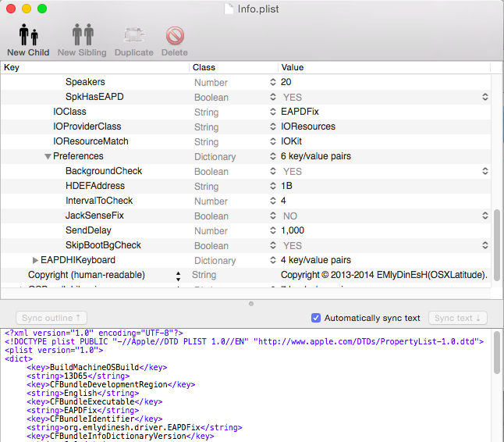Expand the EAPDHIKeyboard dictionary

click(x=36, y=260)
